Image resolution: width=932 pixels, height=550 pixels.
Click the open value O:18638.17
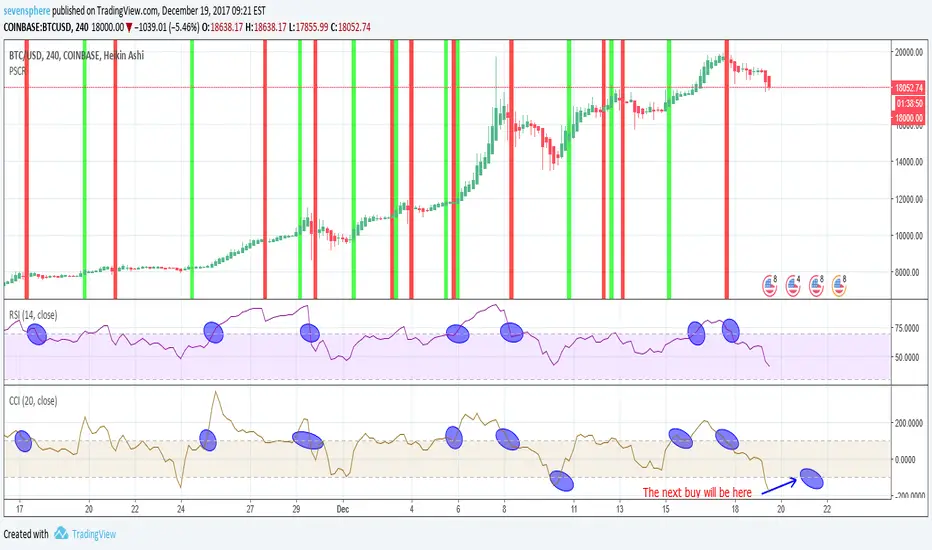pyautogui.click(x=222, y=27)
